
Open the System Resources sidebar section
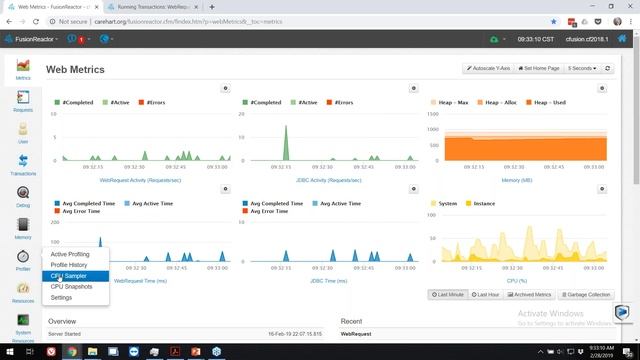coord(23,328)
